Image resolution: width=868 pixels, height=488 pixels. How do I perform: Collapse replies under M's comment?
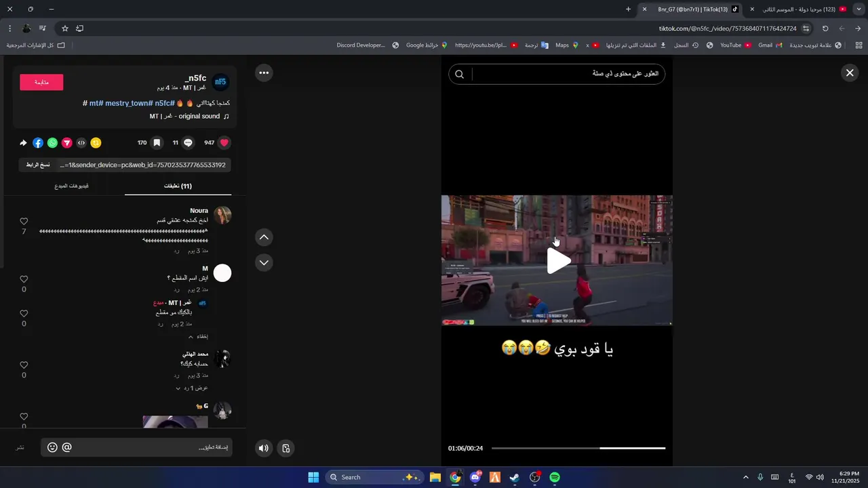pos(197,336)
